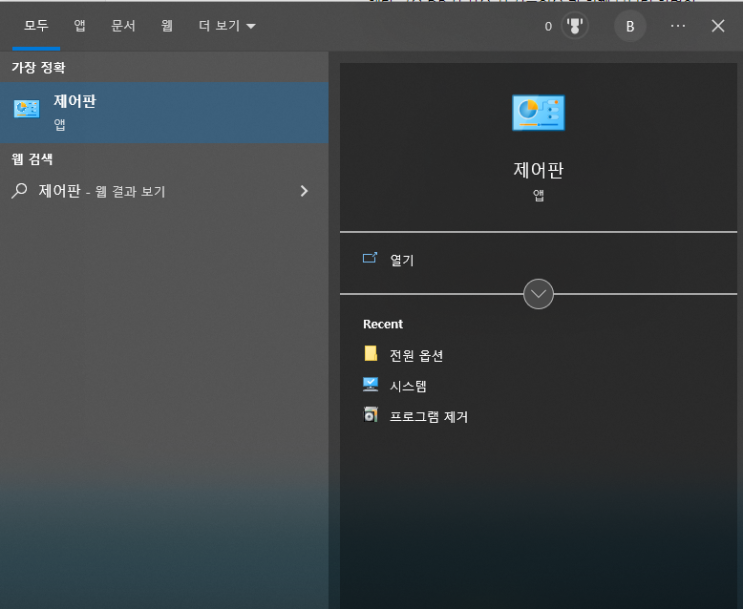
Task: Close the search panel
Action: [x=718, y=26]
